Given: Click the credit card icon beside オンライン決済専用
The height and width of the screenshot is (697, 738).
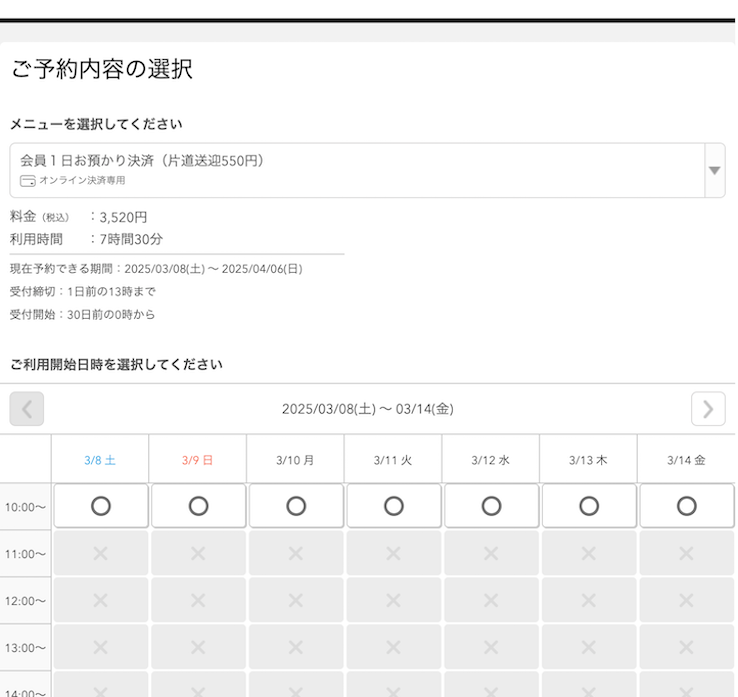Looking at the screenshot, I should tap(27, 181).
